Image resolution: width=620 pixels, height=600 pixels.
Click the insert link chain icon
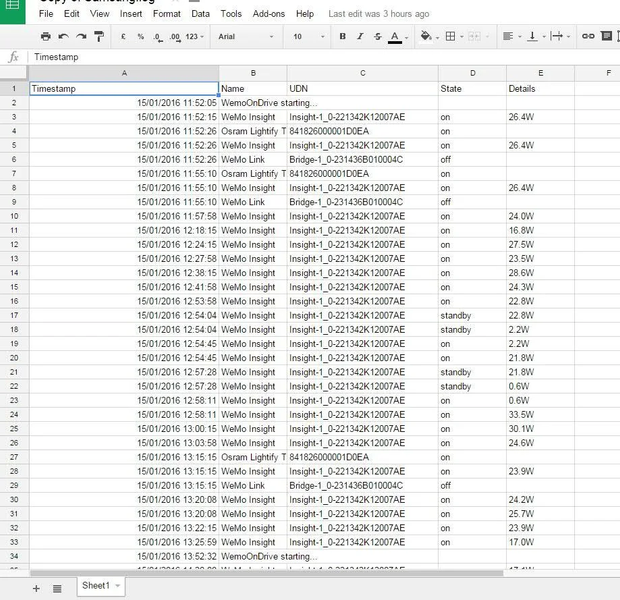click(588, 36)
